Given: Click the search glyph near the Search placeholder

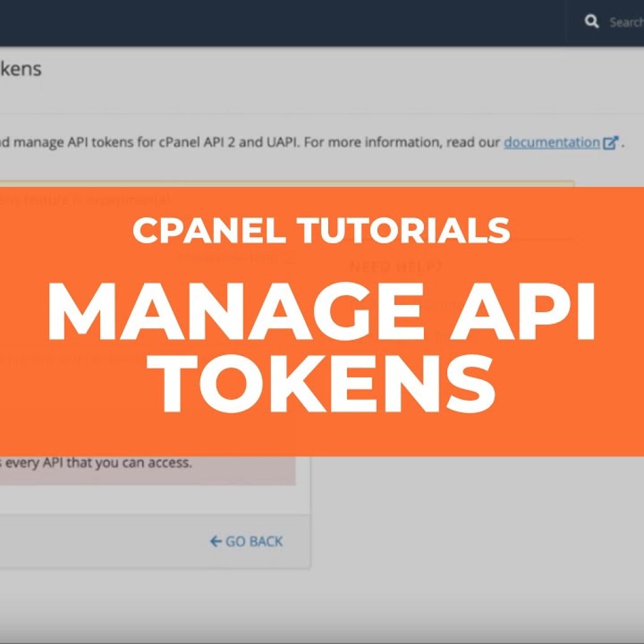Looking at the screenshot, I should coord(592,21).
